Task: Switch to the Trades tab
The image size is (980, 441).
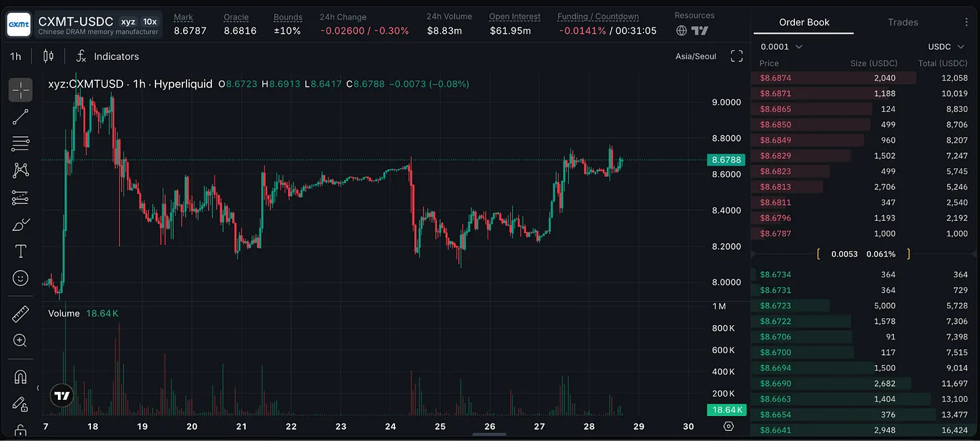Action: point(903,22)
